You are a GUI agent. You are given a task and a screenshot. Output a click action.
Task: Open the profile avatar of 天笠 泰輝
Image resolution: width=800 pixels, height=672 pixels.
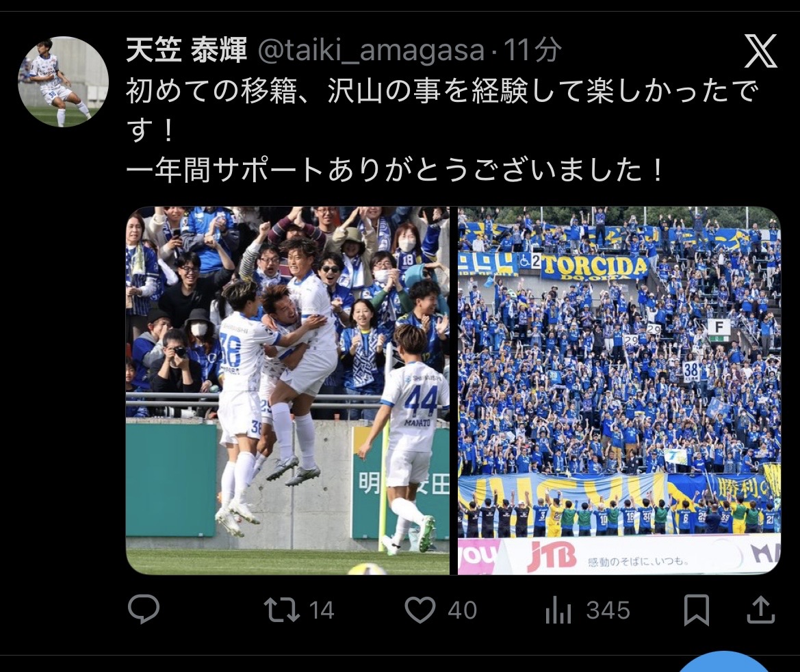pos(63,81)
